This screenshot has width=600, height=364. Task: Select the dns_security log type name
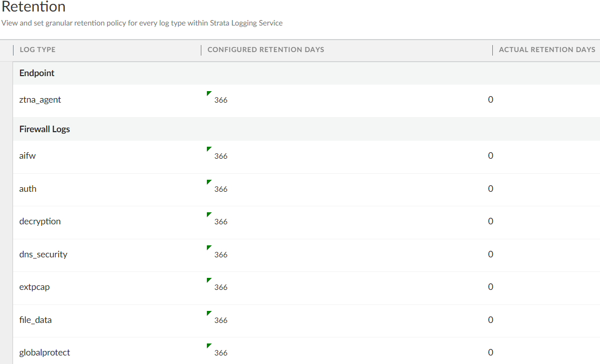(x=43, y=254)
